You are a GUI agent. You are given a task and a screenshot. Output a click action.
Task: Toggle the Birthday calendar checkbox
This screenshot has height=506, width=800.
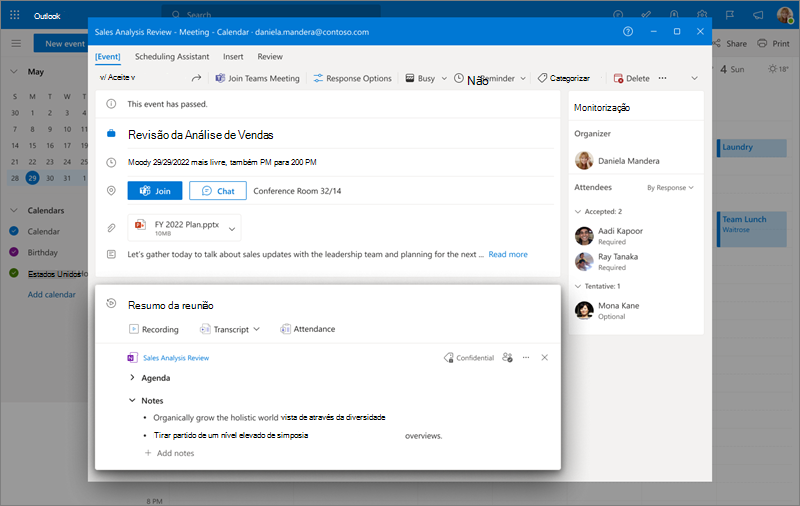(x=14, y=252)
